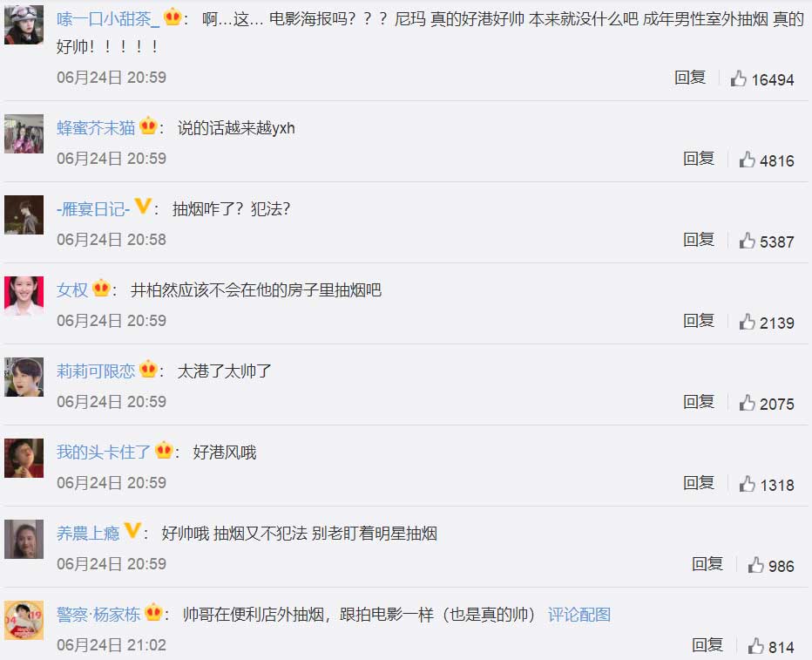Reply to 警察·杨家栋's comment
Image resolution: width=812 pixels, height=660 pixels.
point(707,645)
